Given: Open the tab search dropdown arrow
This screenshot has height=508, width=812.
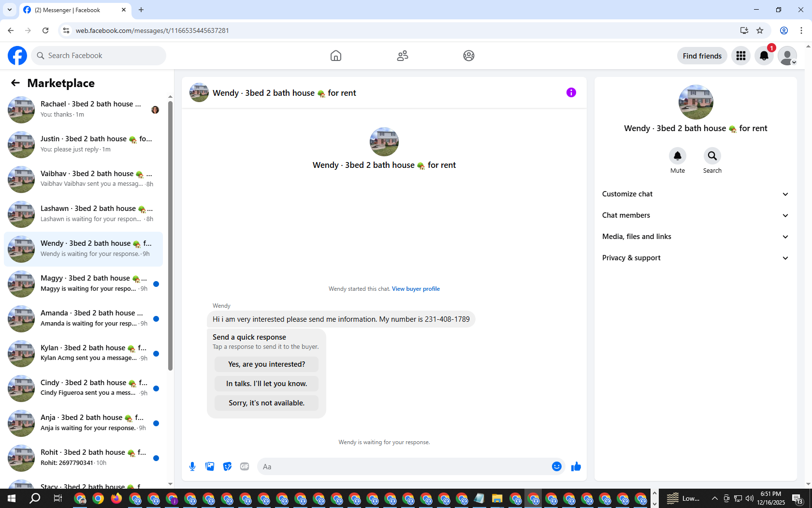Looking at the screenshot, I should 10,10.
